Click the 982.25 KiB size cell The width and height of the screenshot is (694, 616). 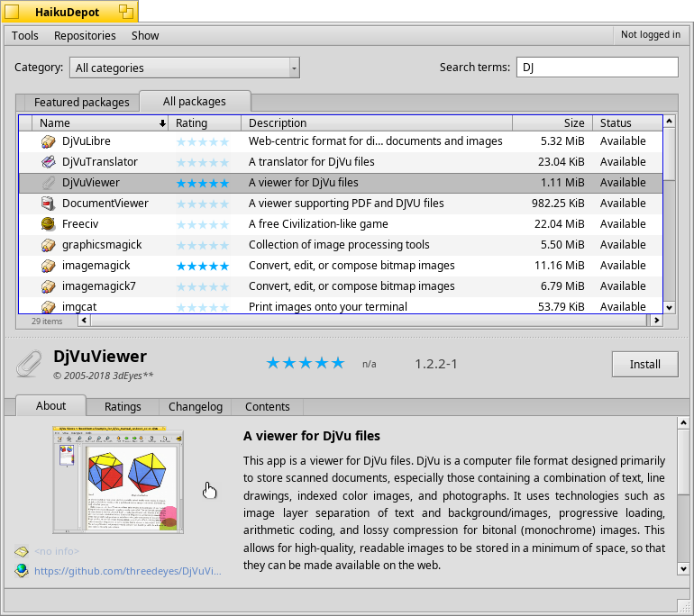tap(558, 204)
